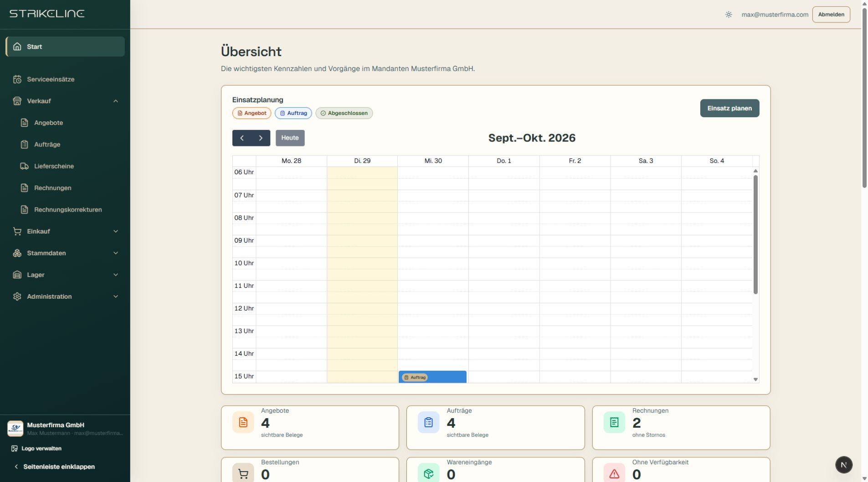Jump to today with Heute button

pos(290,138)
